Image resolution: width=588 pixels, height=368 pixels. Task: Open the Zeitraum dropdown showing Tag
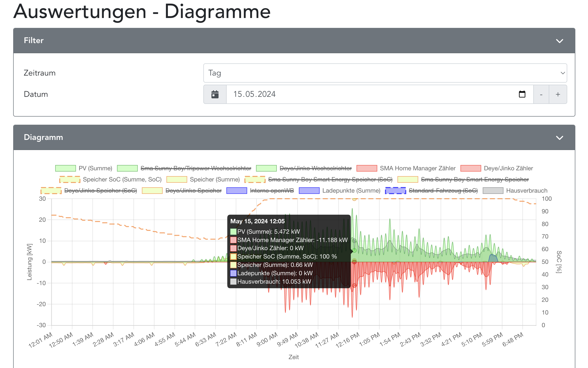385,73
